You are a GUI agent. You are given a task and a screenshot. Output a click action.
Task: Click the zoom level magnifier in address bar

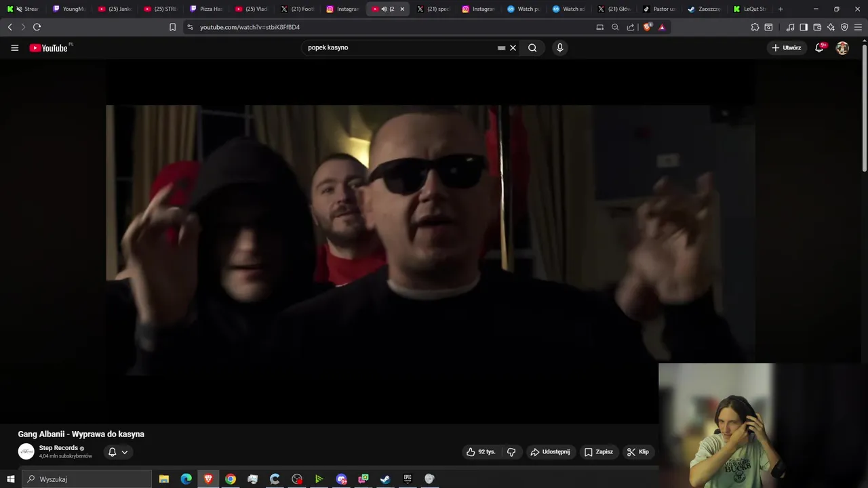(x=615, y=27)
